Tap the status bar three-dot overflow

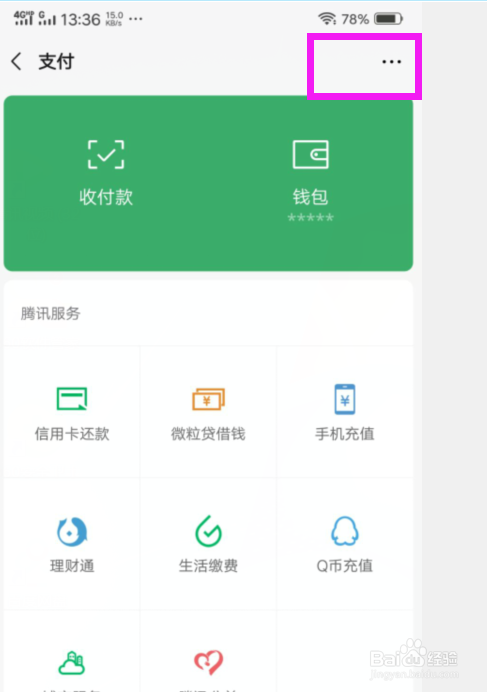pos(136,19)
